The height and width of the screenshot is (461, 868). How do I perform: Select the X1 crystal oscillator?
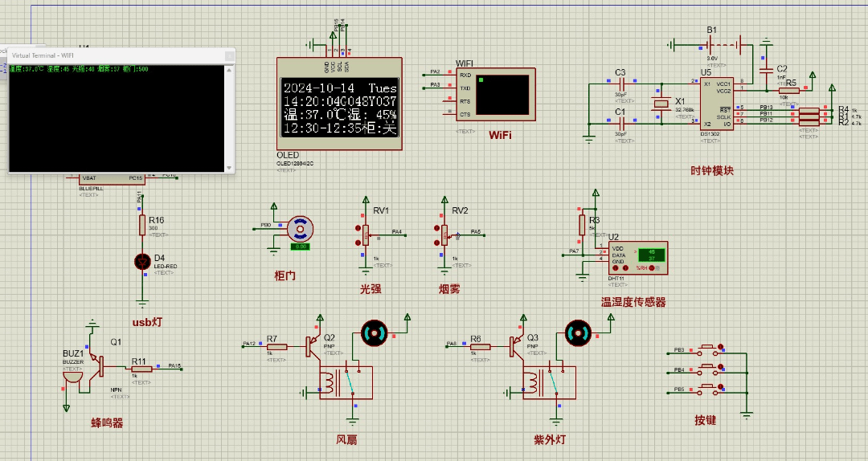click(x=661, y=104)
